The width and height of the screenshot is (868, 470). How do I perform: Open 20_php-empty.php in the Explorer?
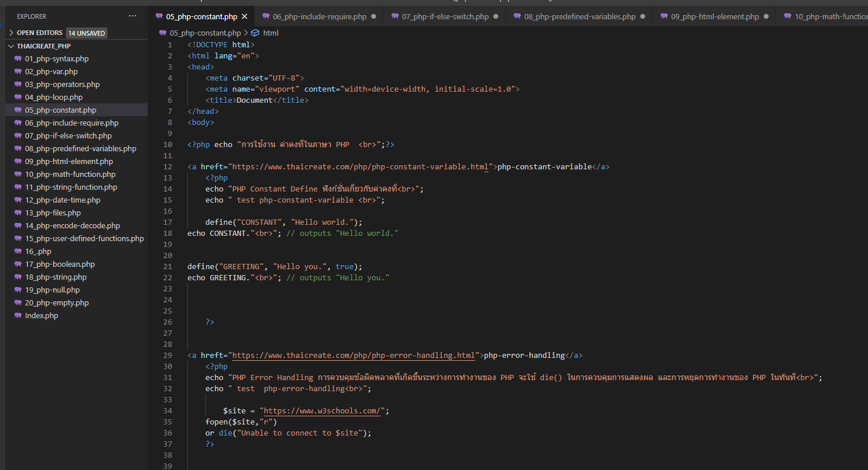57,302
